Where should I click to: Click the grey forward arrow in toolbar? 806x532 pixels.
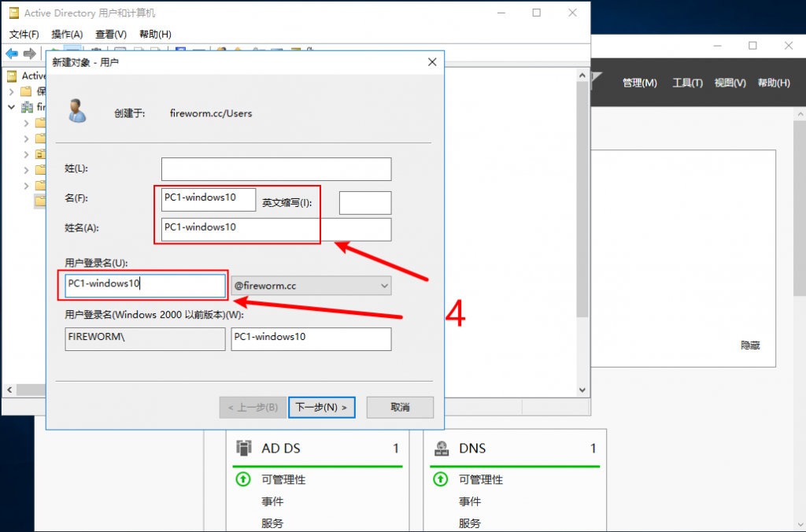[29, 54]
